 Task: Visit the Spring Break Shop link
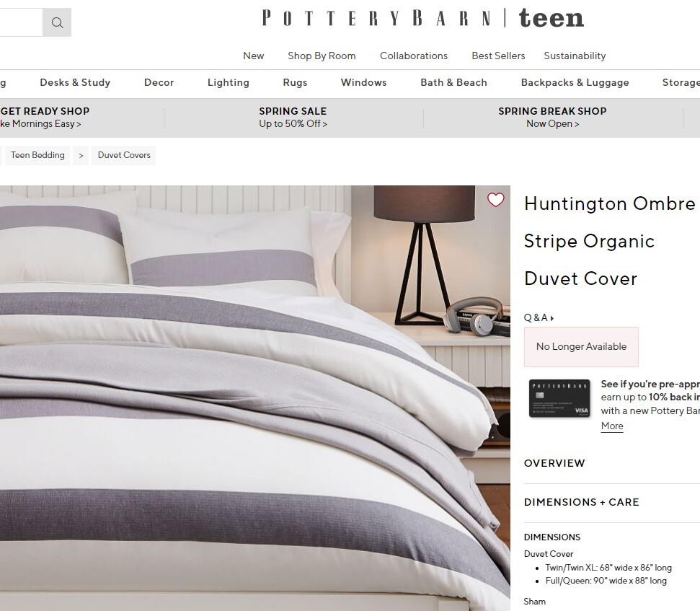tap(552, 118)
